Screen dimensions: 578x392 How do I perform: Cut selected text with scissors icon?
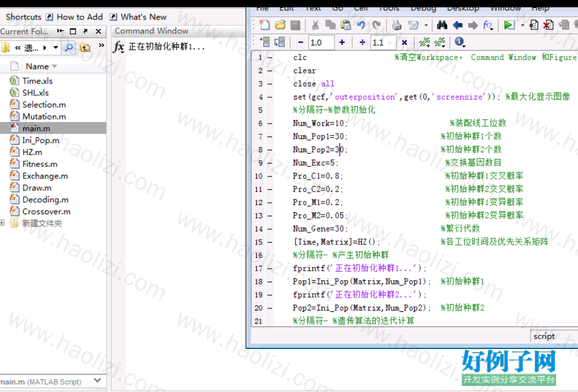314,25
